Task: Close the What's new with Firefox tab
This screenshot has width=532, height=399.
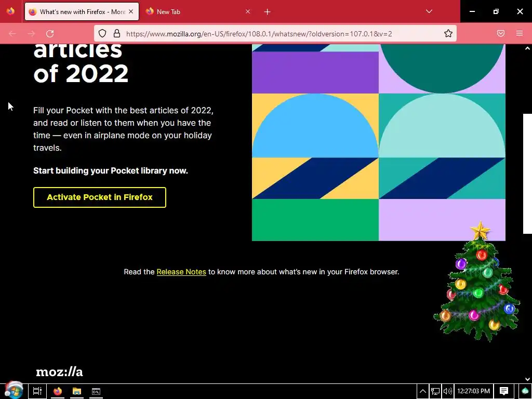Action: 131,11
